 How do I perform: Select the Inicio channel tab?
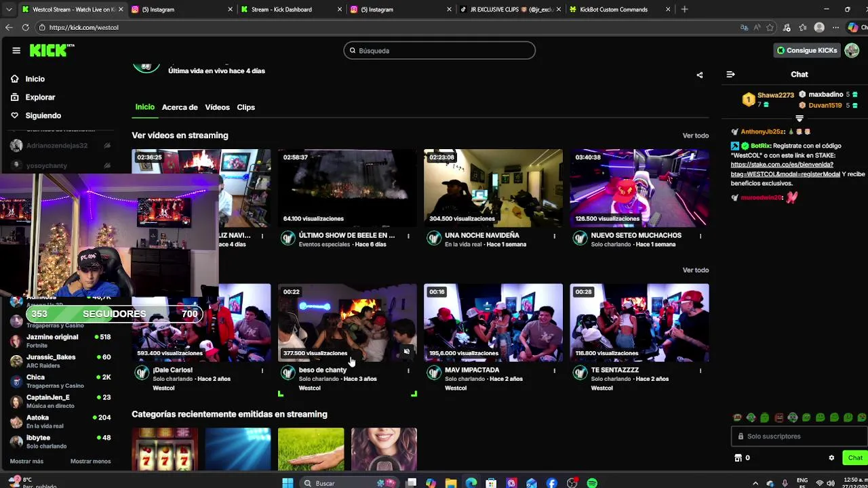pos(144,107)
